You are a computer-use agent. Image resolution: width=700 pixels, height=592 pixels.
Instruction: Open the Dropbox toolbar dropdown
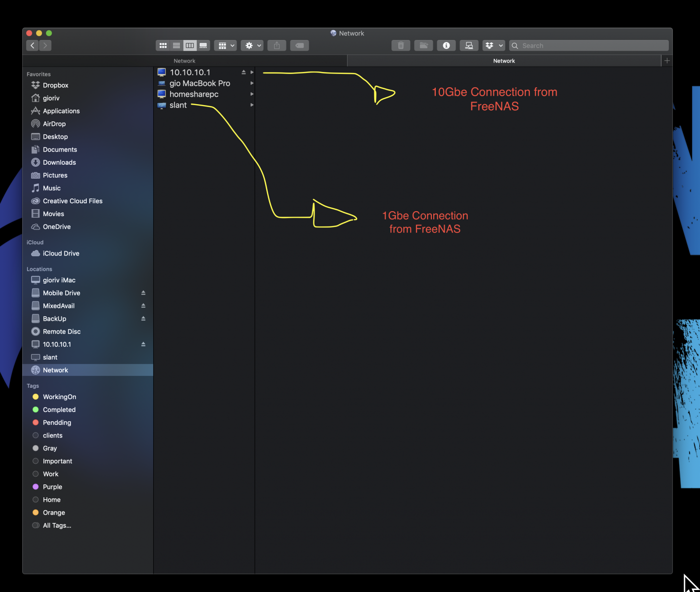click(493, 45)
